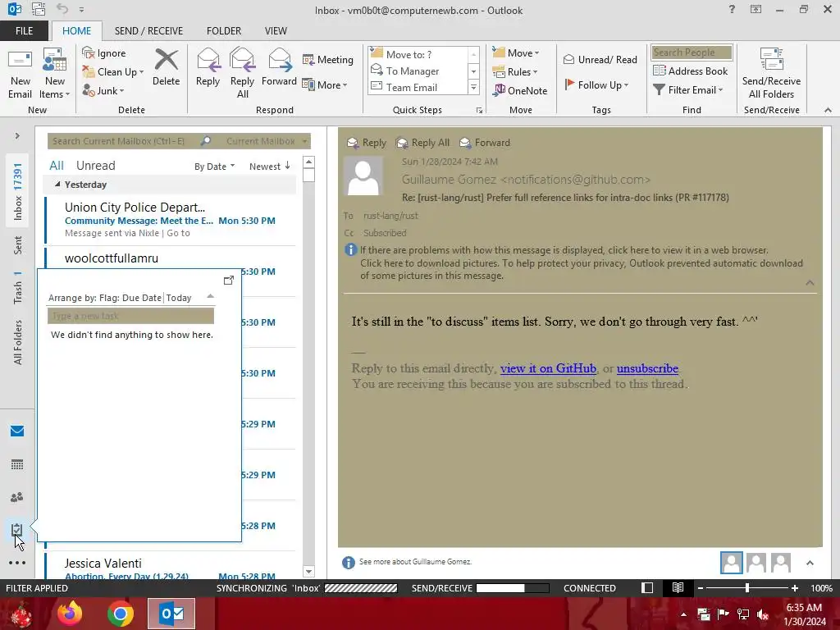Expand the folder pane
This screenshot has height=630, width=840.
pos(17,135)
